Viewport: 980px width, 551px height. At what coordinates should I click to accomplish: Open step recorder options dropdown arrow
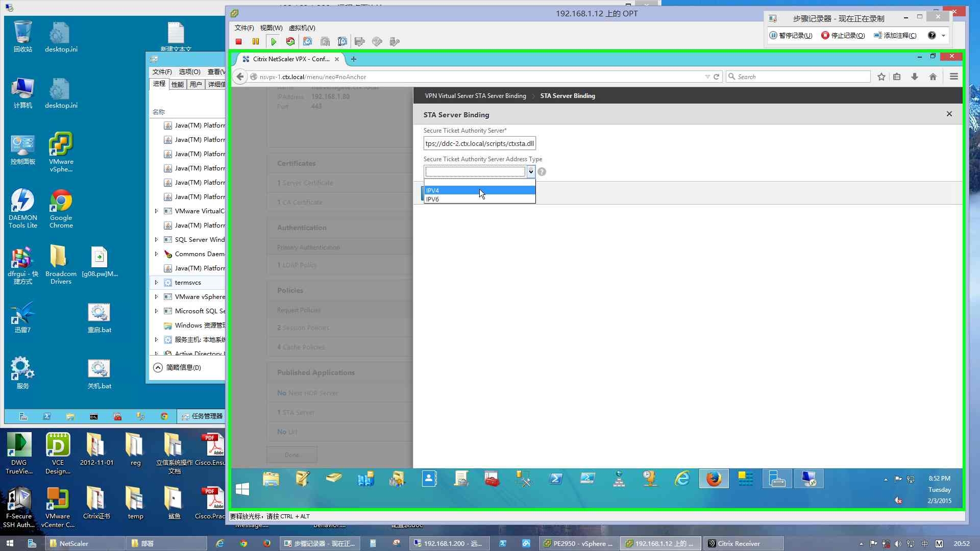click(943, 36)
